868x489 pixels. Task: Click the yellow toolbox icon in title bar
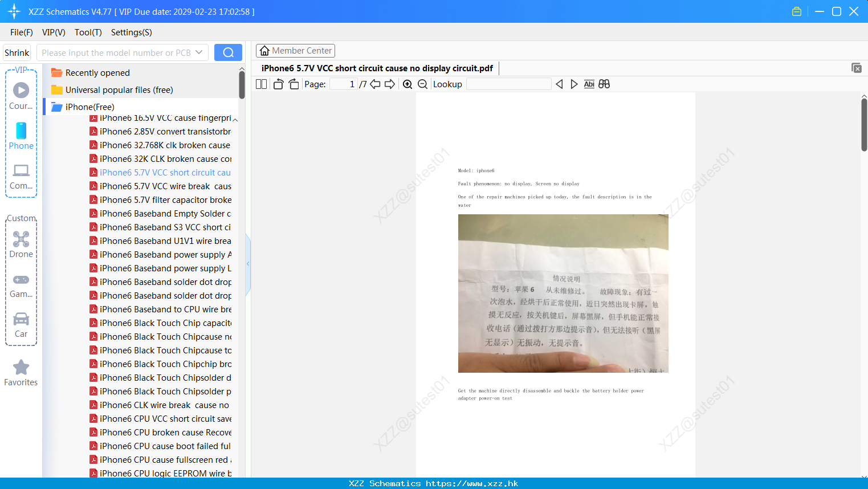click(797, 11)
